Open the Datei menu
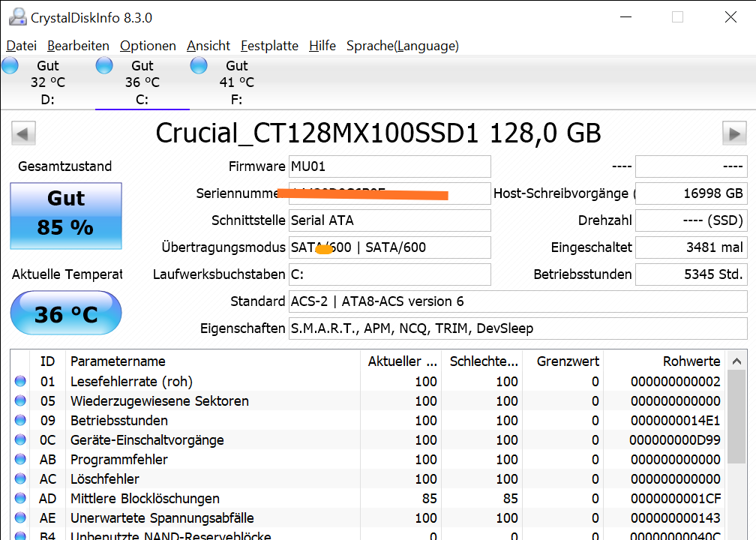Viewport: 756px width, 540px height. 21,46
